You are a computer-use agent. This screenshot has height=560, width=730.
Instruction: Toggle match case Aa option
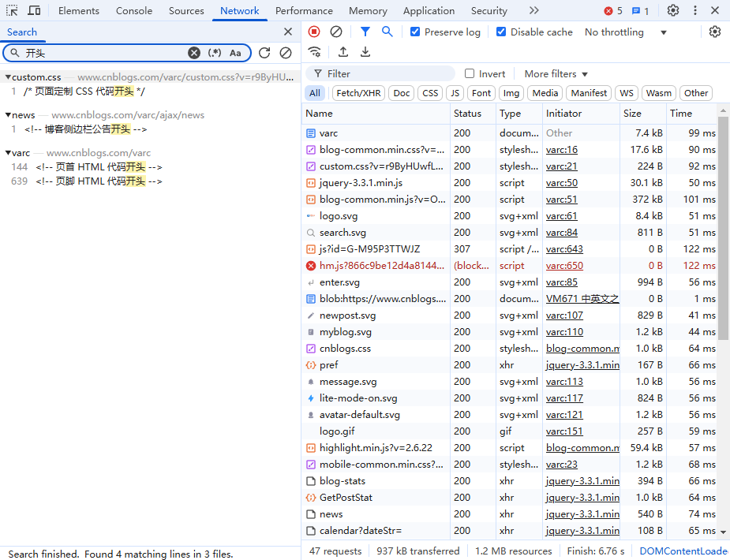(235, 53)
